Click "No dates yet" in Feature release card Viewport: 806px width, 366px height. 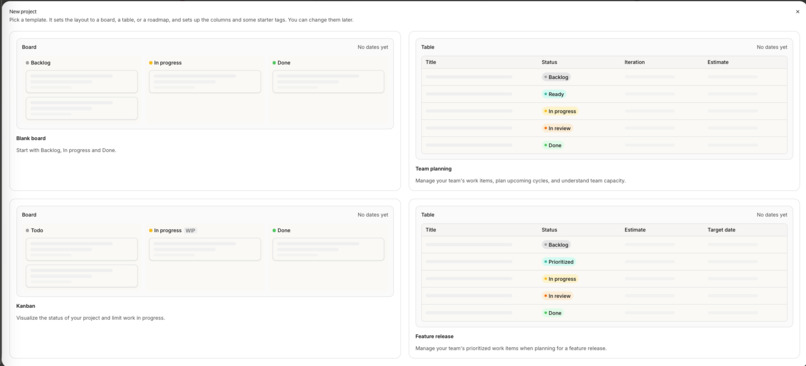click(x=772, y=215)
